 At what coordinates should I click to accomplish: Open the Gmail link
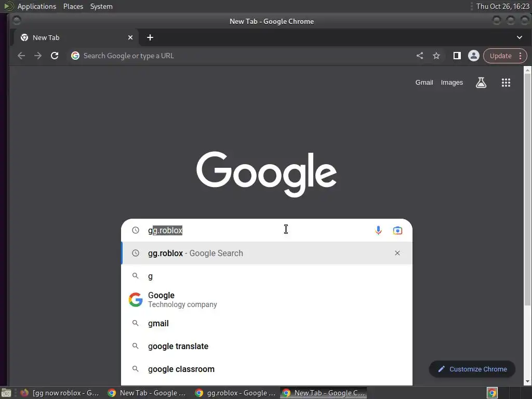(424, 83)
